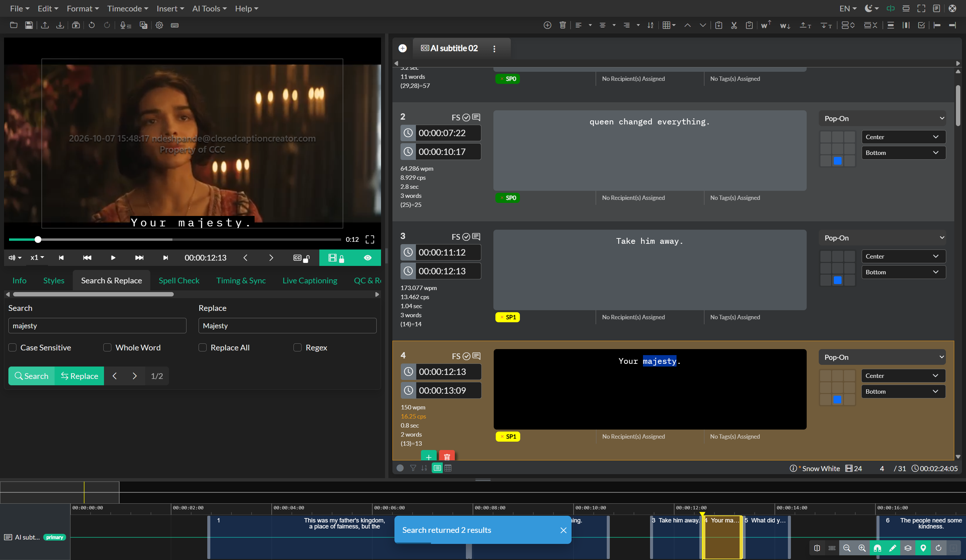The width and height of the screenshot is (966, 560).
Task: Click start timecode 00:00:11:12 of event 3
Action: point(448,252)
